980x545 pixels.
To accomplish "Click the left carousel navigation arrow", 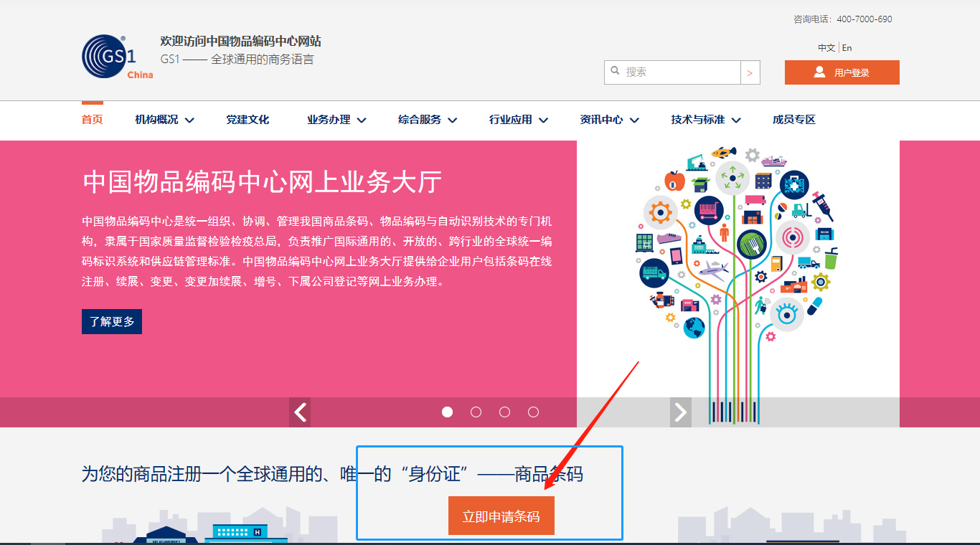I will pyautogui.click(x=300, y=412).
